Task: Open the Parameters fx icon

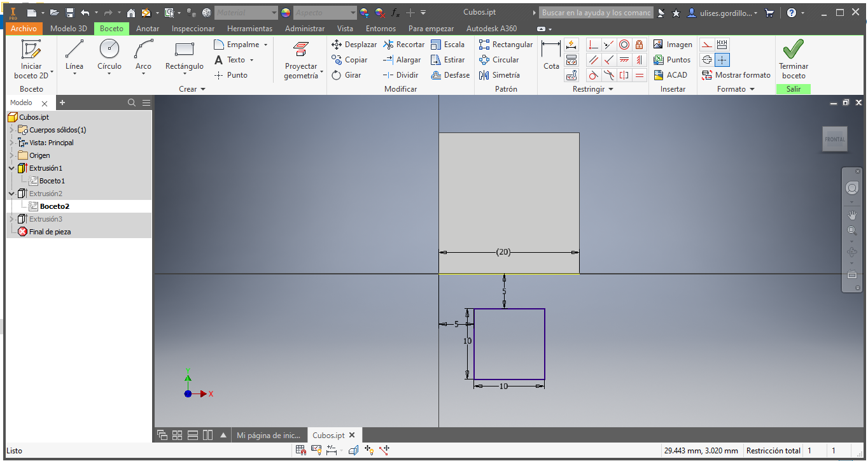Action: 395,13
